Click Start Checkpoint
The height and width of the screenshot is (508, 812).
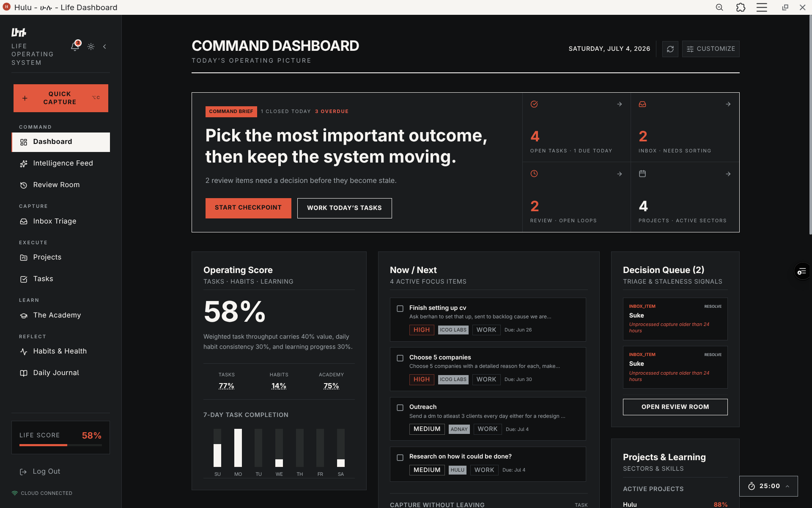pos(248,208)
